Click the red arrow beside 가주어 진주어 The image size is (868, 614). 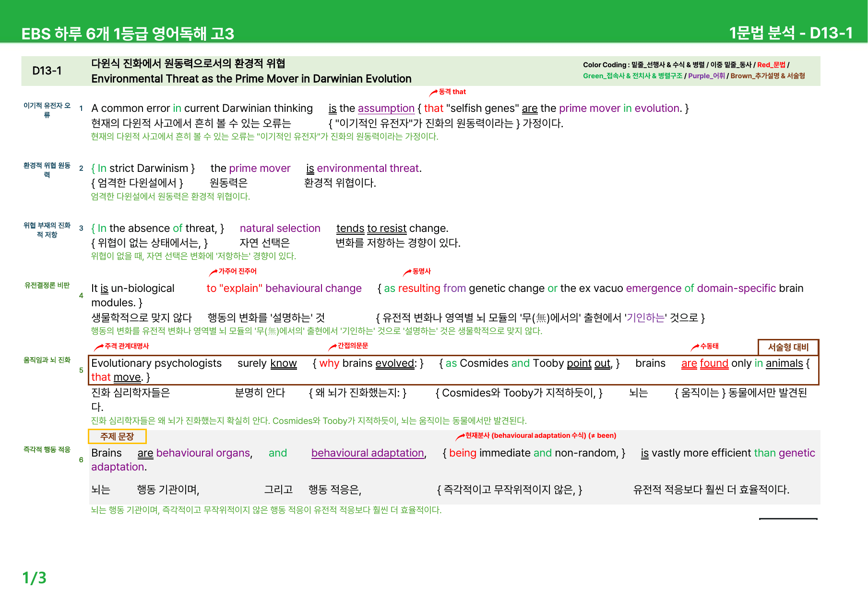point(213,272)
